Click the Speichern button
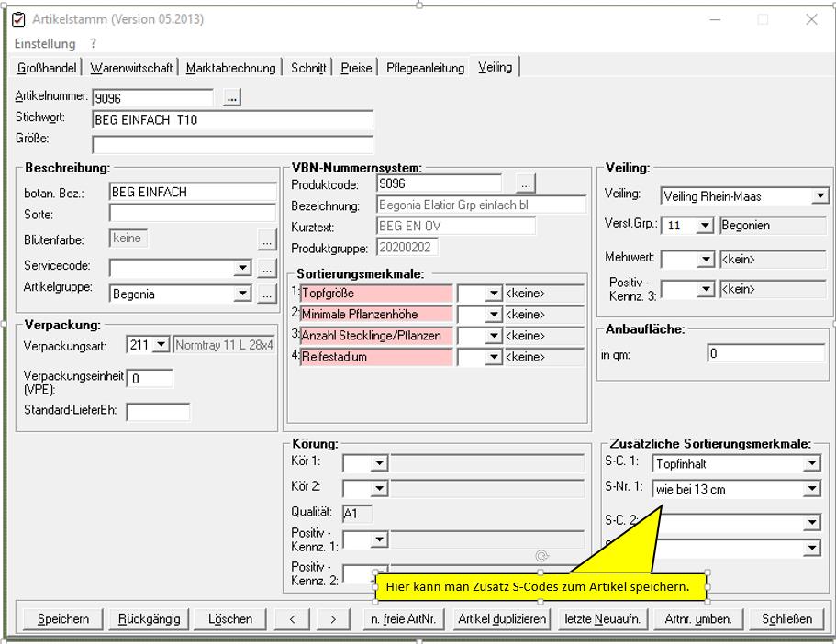836x644 pixels. (63, 619)
